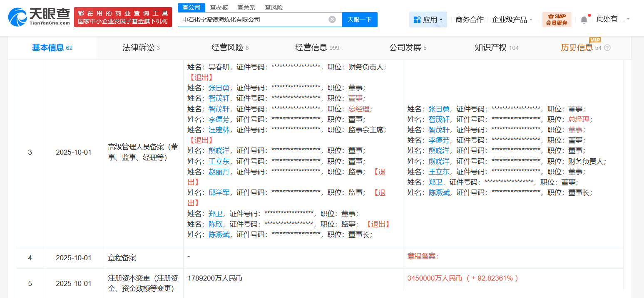Click the 天眼一下 search button

pyautogui.click(x=359, y=20)
